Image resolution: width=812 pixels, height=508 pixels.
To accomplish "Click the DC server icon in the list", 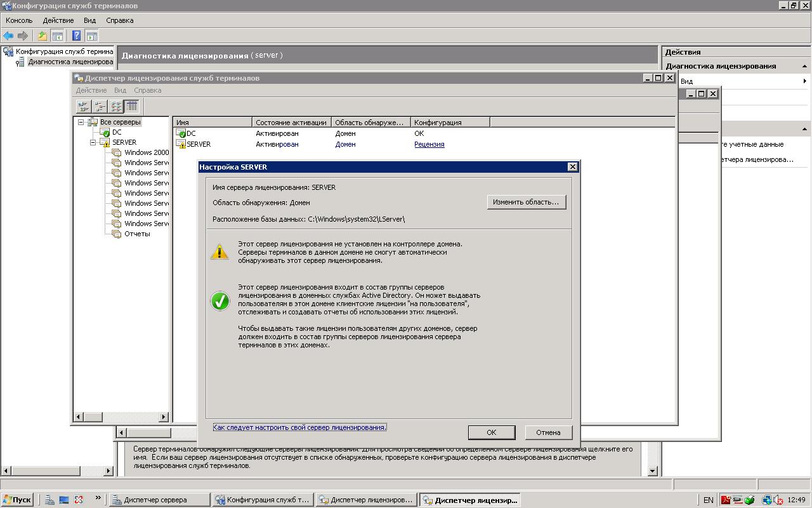I will (181, 133).
